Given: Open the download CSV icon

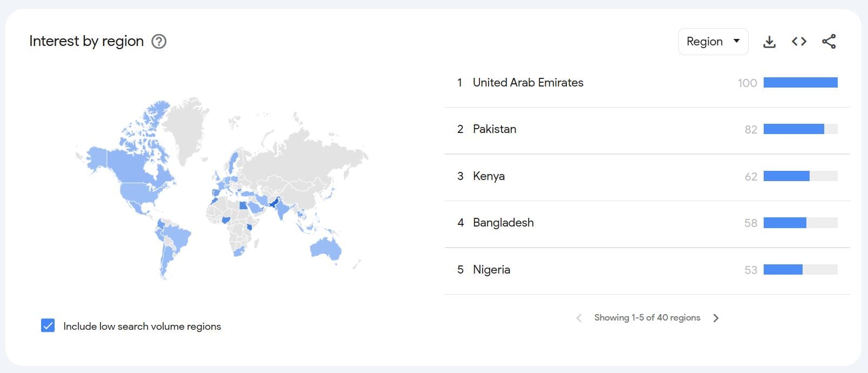Looking at the screenshot, I should pyautogui.click(x=769, y=41).
